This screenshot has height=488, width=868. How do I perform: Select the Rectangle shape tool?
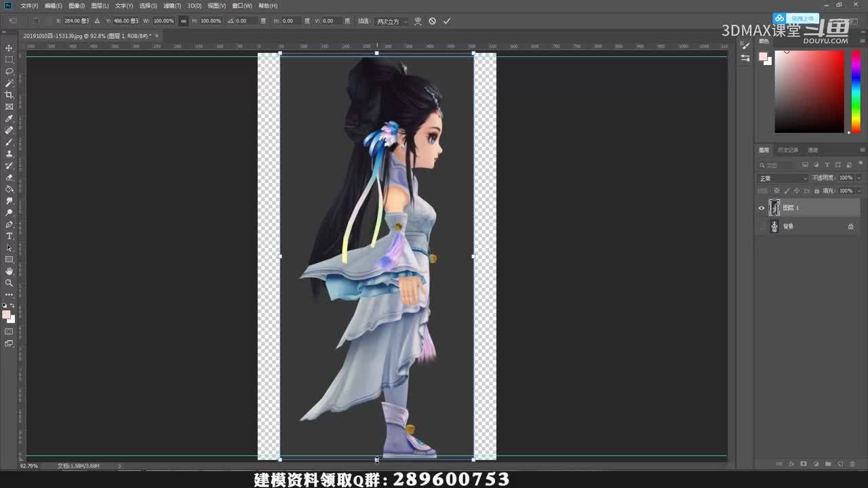(x=9, y=260)
